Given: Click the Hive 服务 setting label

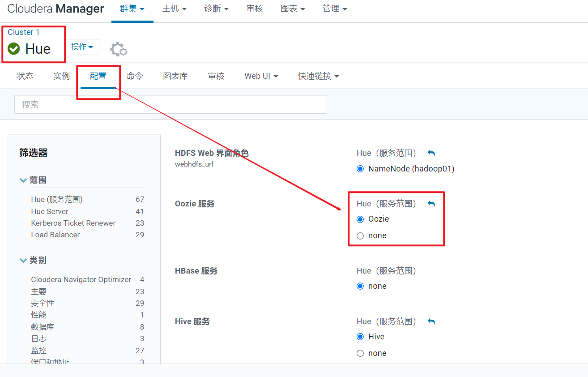Looking at the screenshot, I should click(192, 321).
